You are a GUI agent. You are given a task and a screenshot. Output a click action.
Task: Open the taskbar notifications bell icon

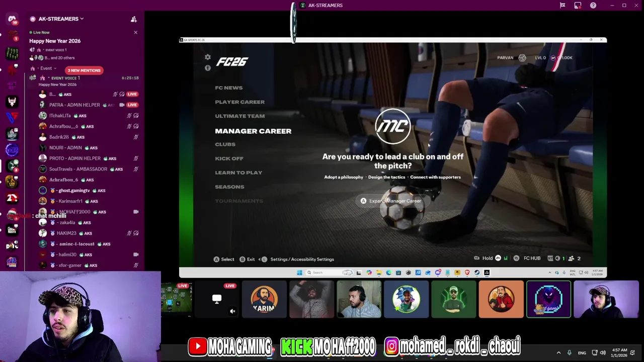632,353
